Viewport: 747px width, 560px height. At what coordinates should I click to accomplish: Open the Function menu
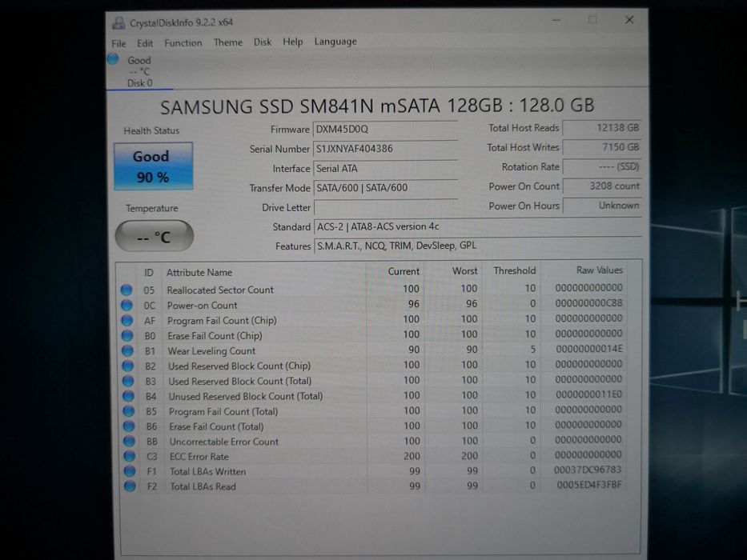pyautogui.click(x=183, y=43)
